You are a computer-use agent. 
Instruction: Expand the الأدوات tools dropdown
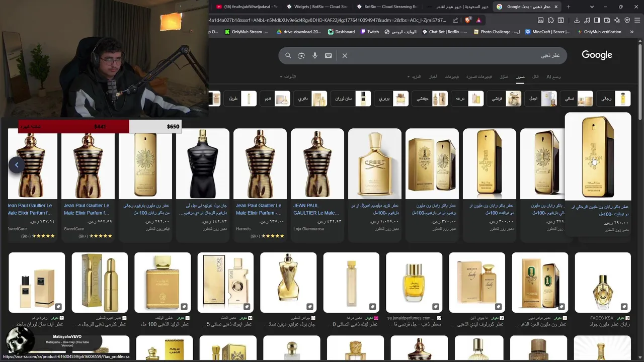(x=288, y=77)
